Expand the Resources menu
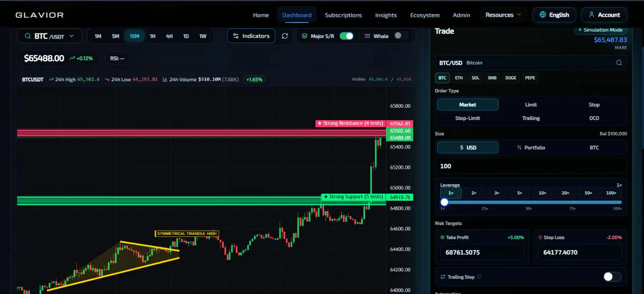The height and width of the screenshot is (294, 644). (503, 15)
